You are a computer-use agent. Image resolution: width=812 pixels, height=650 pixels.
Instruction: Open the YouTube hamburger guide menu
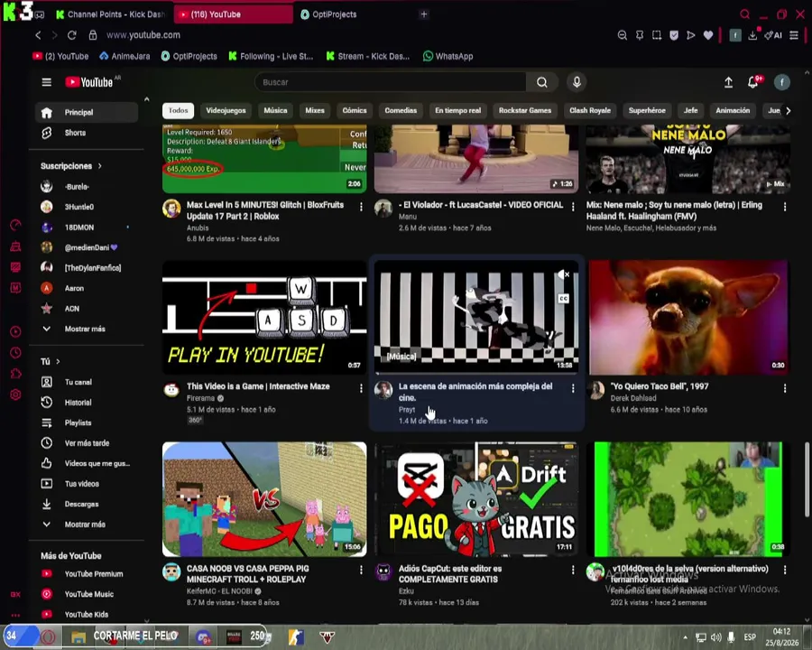click(47, 82)
